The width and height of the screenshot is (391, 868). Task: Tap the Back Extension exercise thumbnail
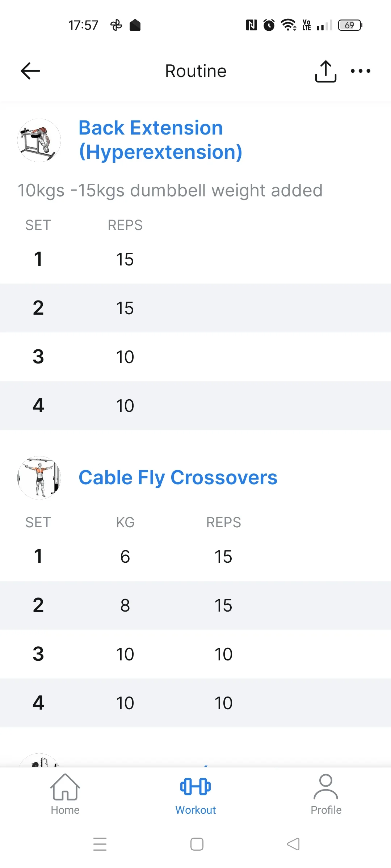click(39, 140)
